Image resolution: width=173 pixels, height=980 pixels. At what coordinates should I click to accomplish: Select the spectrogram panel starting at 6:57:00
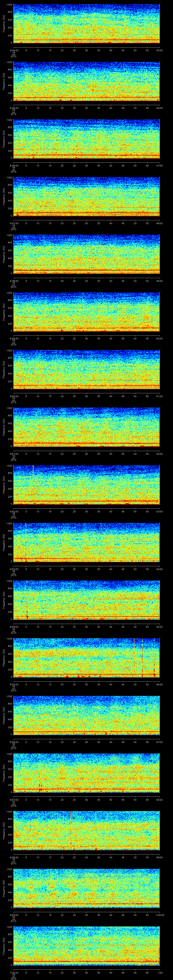87,773
